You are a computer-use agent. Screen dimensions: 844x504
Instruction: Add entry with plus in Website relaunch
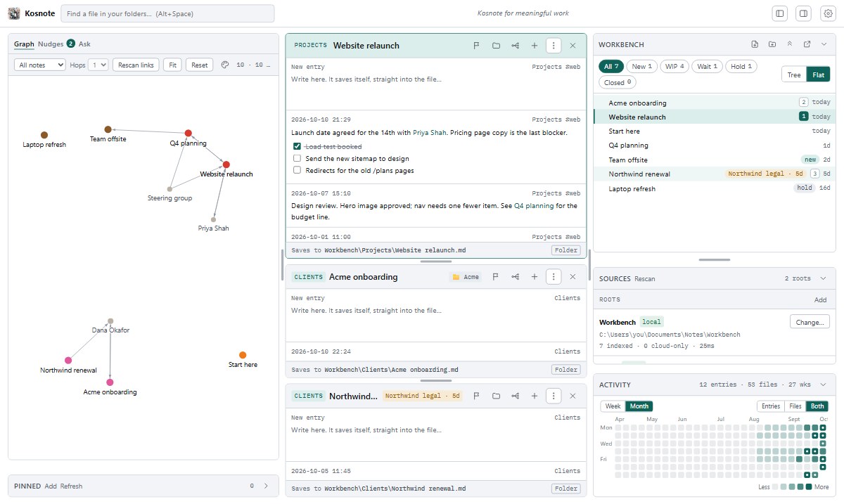pyautogui.click(x=535, y=46)
